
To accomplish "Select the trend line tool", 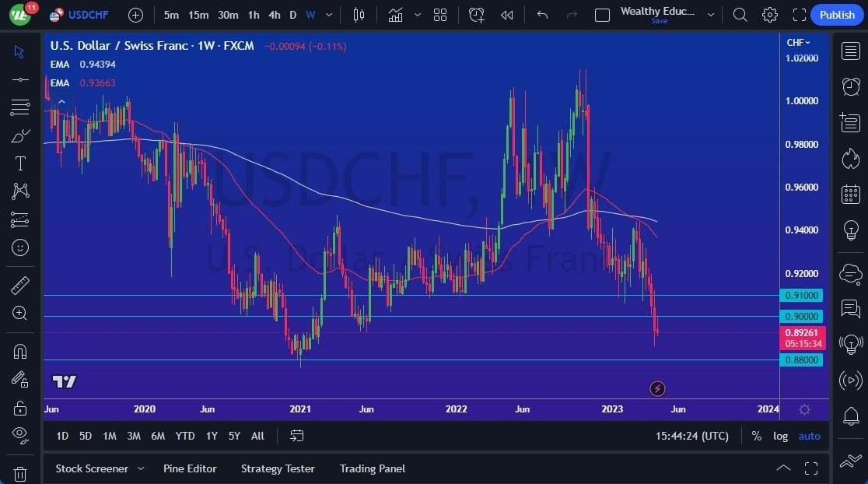I will point(19,79).
